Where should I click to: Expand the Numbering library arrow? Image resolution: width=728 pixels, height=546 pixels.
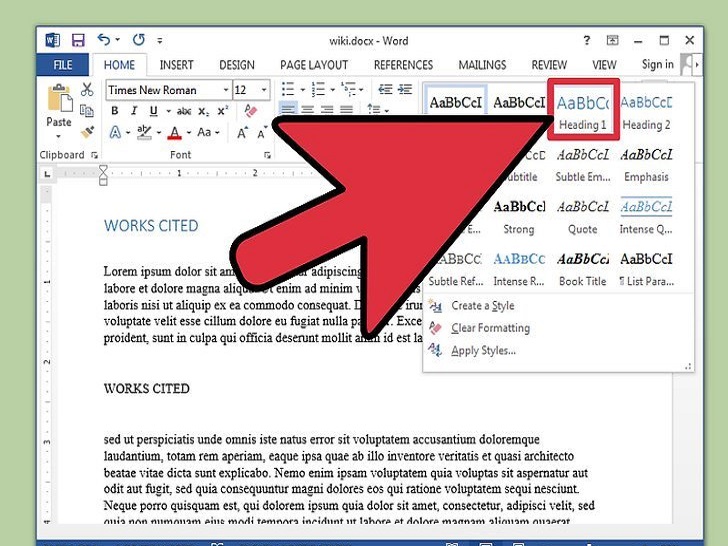332,89
